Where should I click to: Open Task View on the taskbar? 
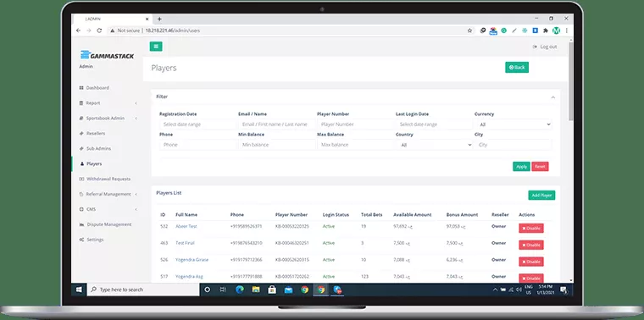click(x=223, y=290)
